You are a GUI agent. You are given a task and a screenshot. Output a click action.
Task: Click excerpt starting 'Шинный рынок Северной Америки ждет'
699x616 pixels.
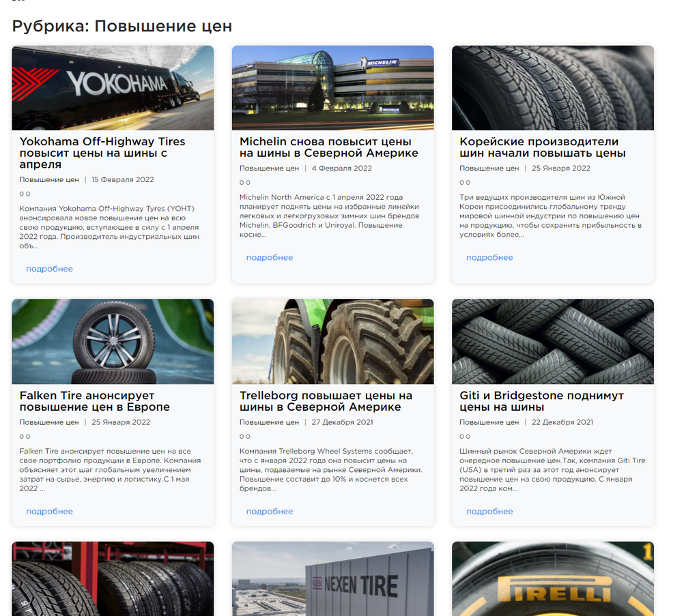[552, 470]
